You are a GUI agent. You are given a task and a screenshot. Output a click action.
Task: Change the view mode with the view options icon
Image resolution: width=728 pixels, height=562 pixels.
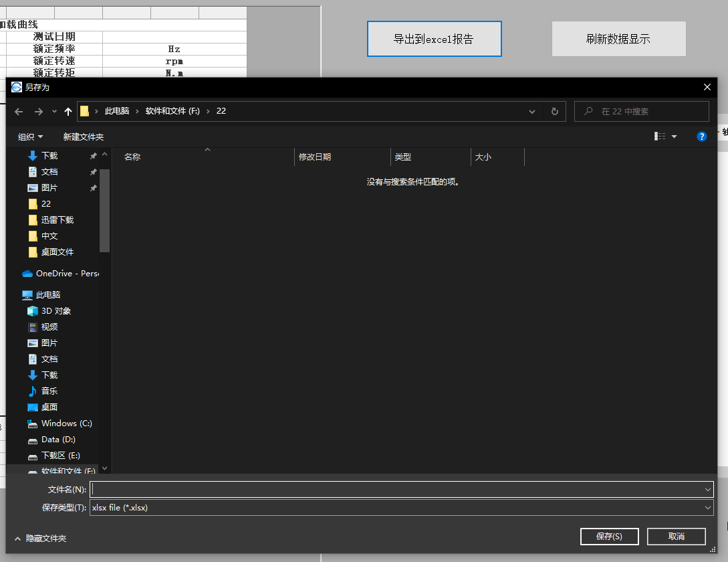click(x=660, y=136)
